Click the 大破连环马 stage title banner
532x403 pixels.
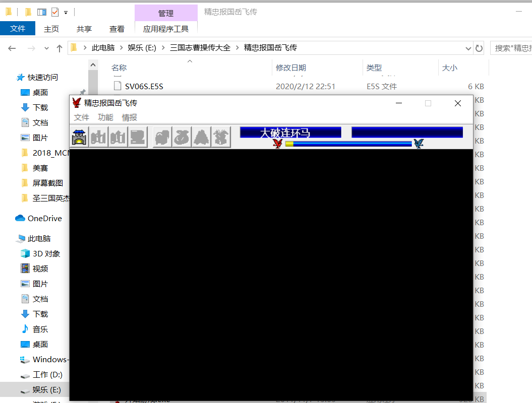(290, 132)
